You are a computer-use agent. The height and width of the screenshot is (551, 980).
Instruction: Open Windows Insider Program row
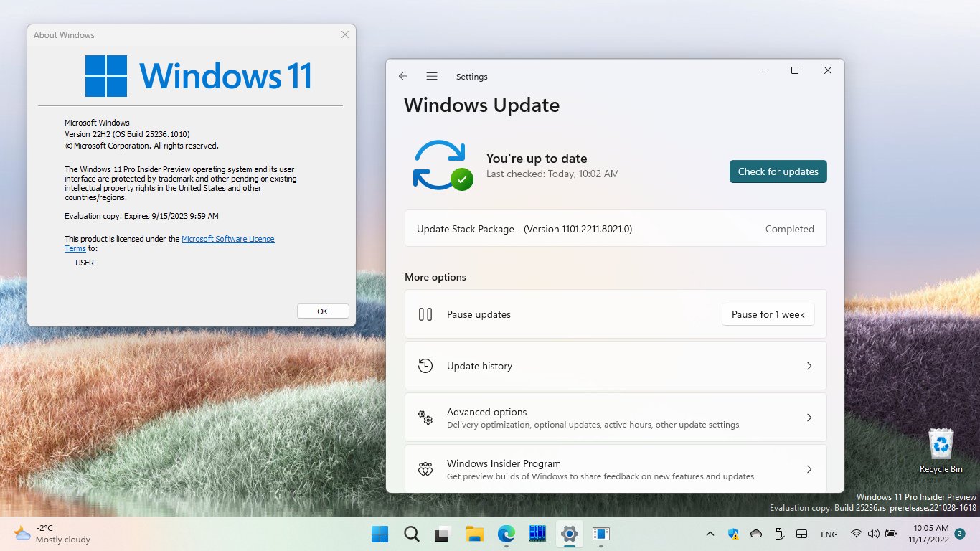616,469
